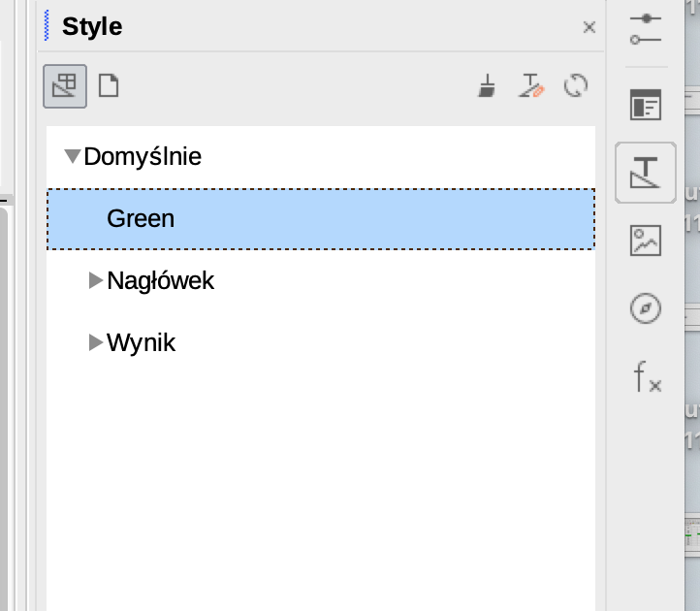This screenshot has width=700, height=611.
Task: Open Gallery deck in sidebar
Action: (646, 241)
